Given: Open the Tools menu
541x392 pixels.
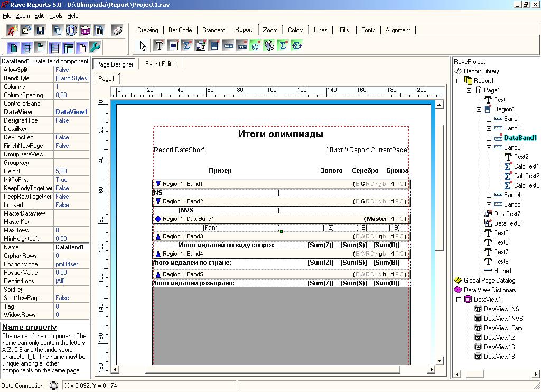Looking at the screenshot, I should (56, 16).
